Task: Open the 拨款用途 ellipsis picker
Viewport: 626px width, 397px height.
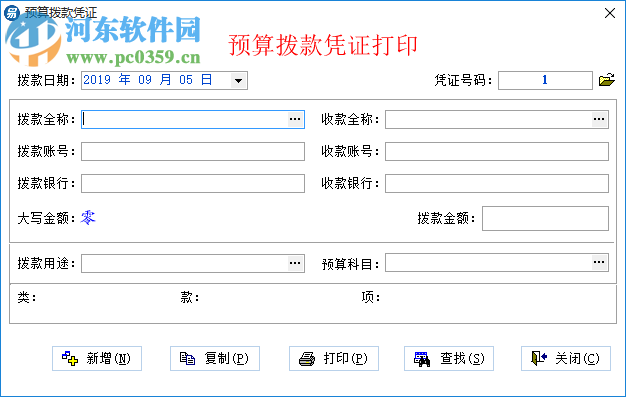Action: tap(295, 263)
